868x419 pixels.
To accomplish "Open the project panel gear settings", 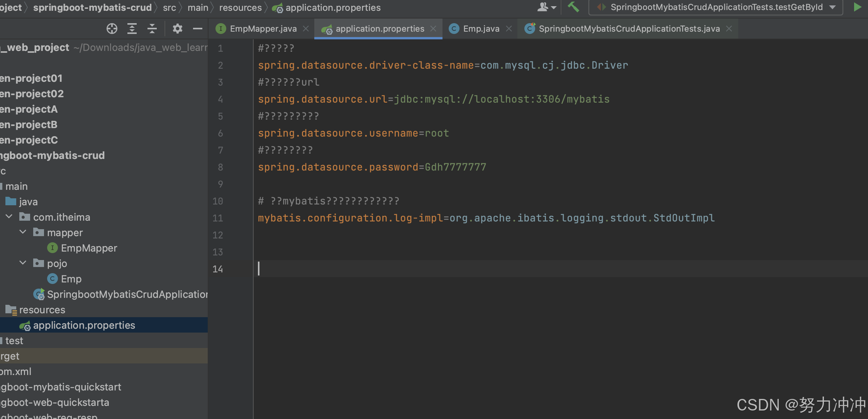I will click(x=177, y=29).
